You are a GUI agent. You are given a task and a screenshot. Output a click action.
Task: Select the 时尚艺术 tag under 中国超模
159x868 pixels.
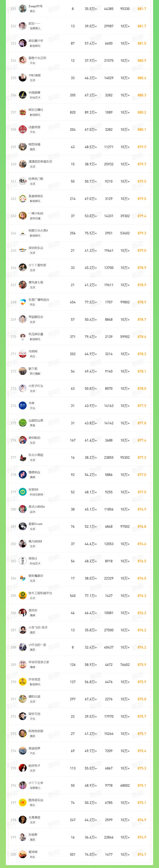[35, 98]
